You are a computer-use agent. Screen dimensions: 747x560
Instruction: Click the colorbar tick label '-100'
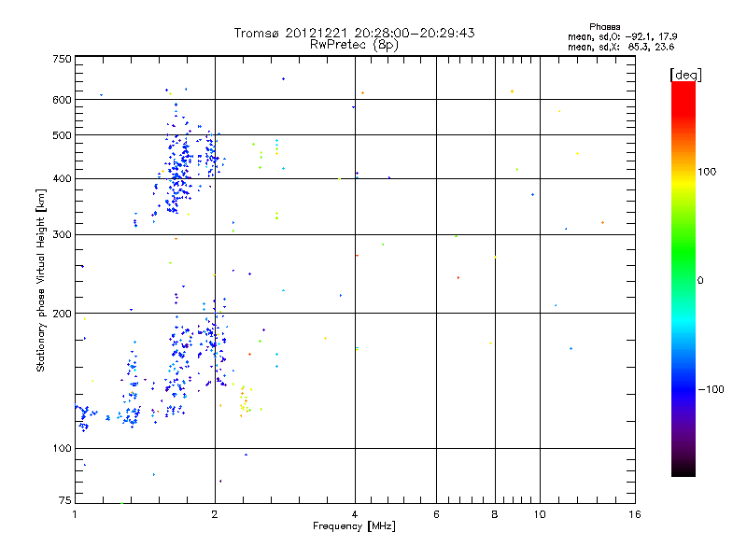(x=711, y=389)
